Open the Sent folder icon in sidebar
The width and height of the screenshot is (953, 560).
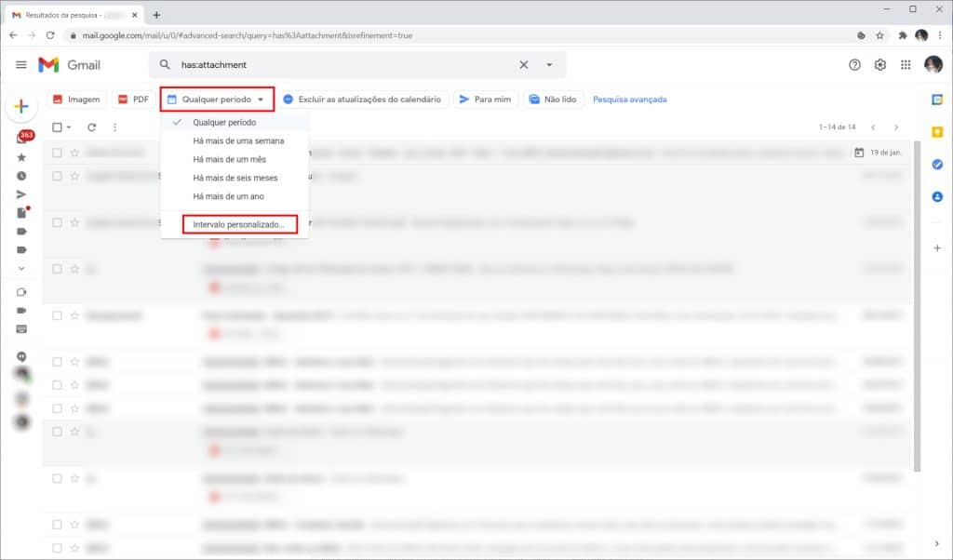point(21,194)
